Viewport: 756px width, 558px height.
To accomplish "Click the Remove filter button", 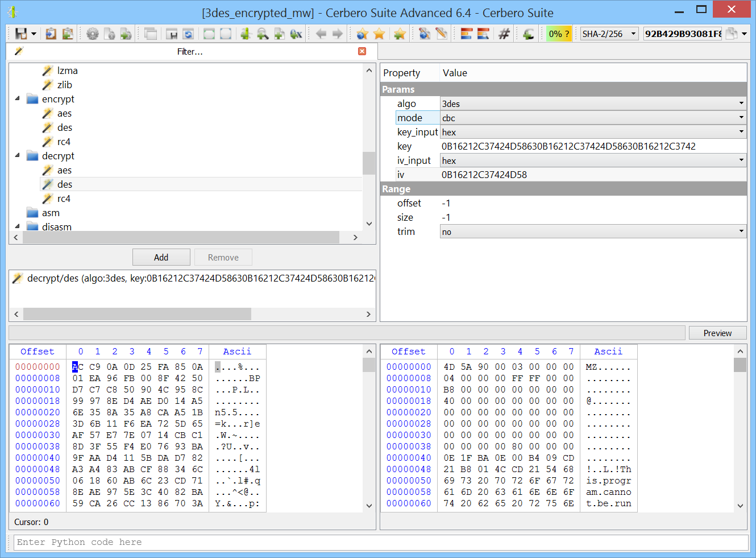I will [223, 257].
